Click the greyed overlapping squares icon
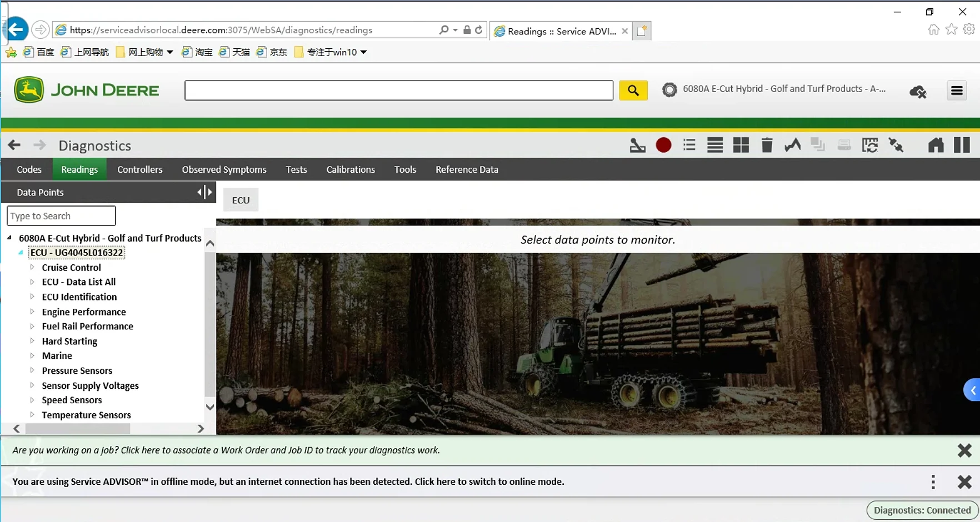 pos(818,145)
